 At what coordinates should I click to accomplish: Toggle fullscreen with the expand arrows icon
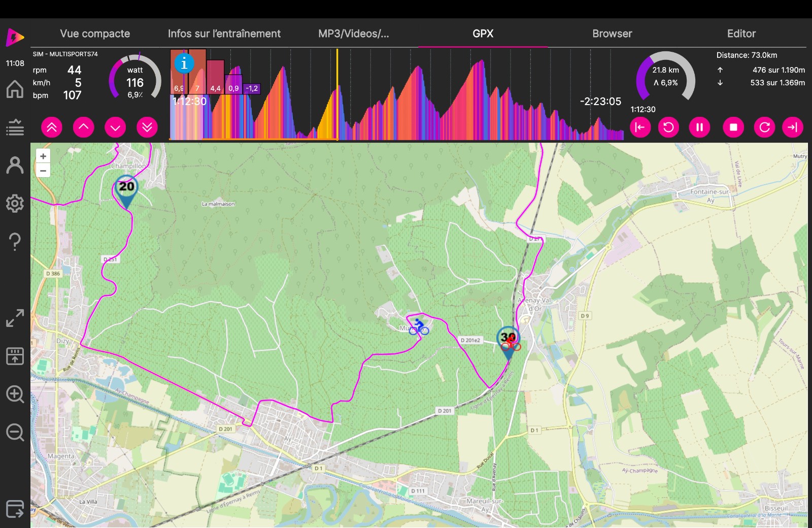pos(15,318)
